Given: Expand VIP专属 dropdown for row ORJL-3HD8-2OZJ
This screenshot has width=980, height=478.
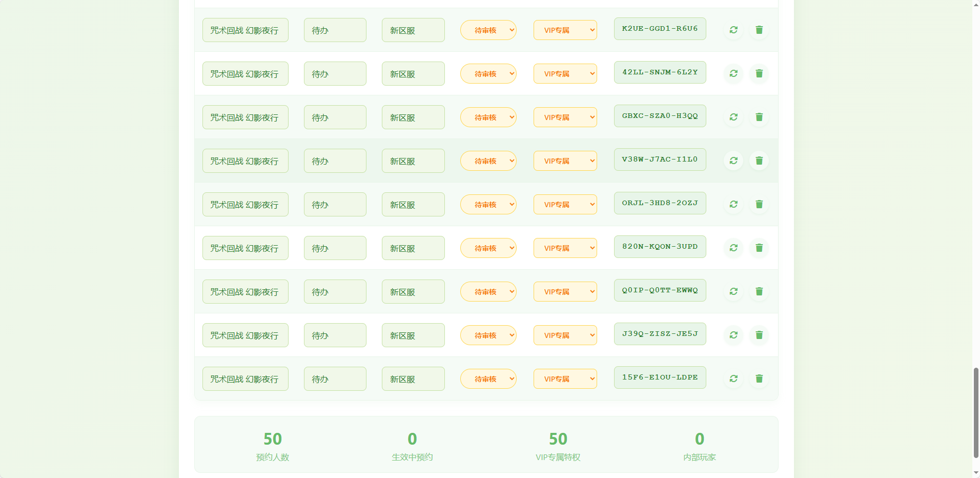Looking at the screenshot, I should pos(565,205).
